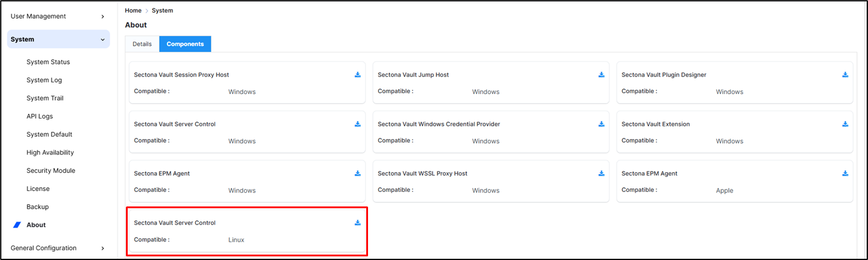Expand the User Management menu
Viewport: 868px width, 260px height.
[58, 16]
